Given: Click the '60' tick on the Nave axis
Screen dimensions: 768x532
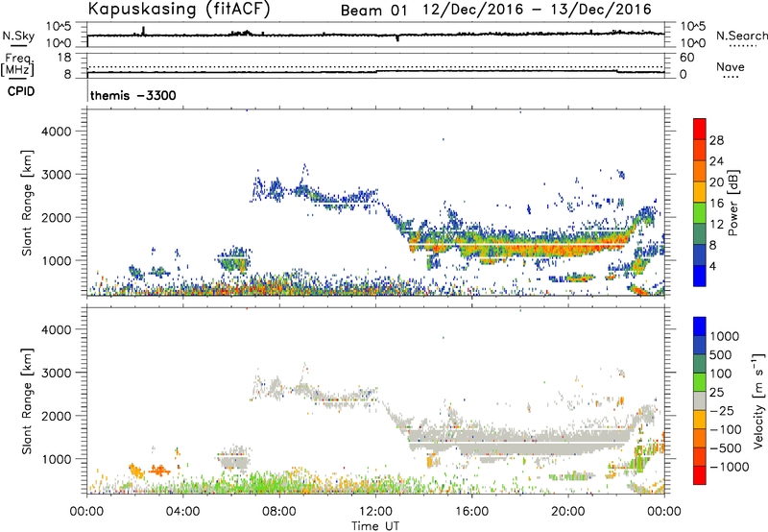Looking at the screenshot, I should [x=687, y=58].
